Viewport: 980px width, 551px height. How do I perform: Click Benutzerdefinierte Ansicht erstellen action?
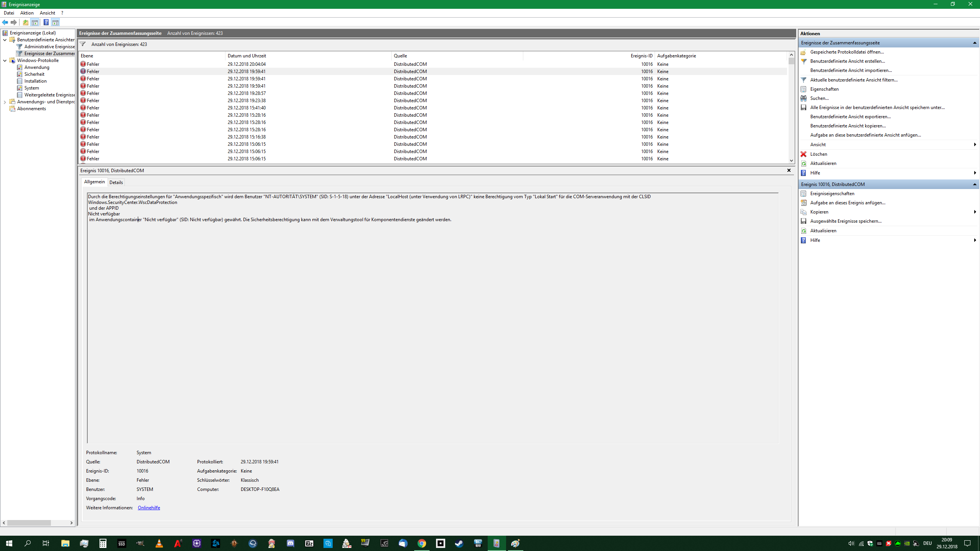tap(847, 61)
